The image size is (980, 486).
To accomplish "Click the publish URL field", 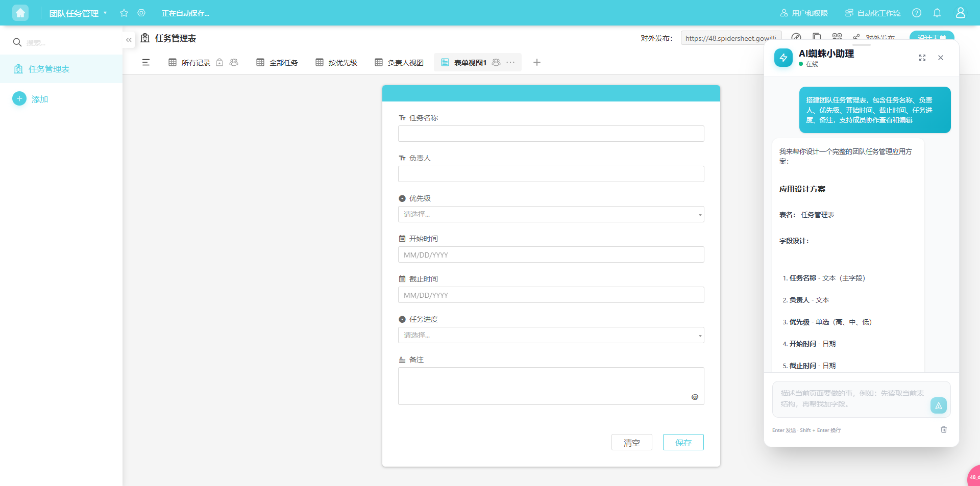I will coord(731,38).
